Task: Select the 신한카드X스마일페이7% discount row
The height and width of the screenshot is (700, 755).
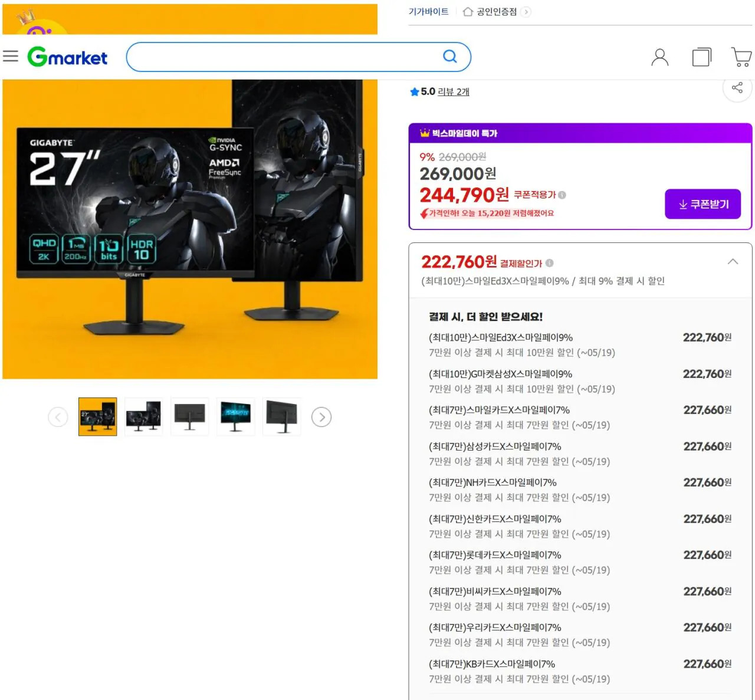Action: (580, 526)
